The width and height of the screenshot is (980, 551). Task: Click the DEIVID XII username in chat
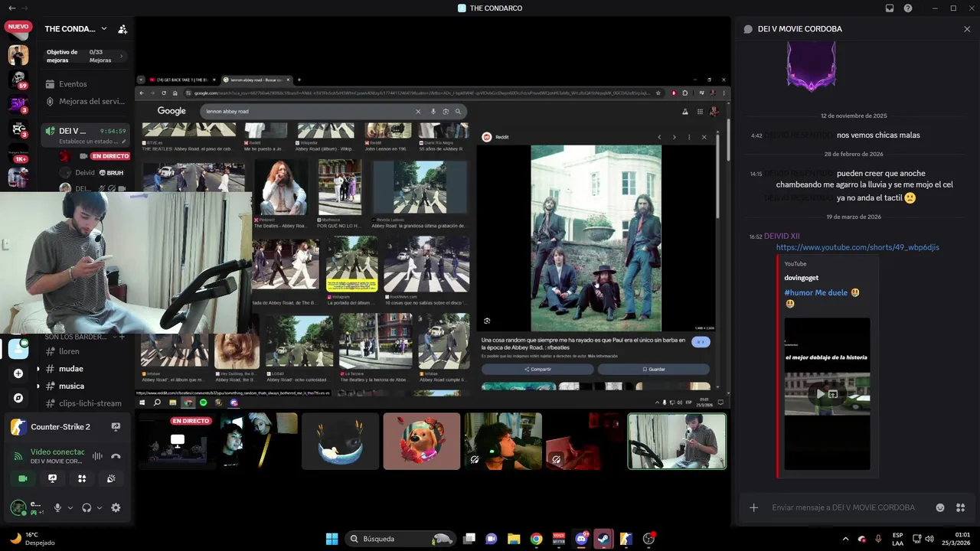(x=782, y=236)
